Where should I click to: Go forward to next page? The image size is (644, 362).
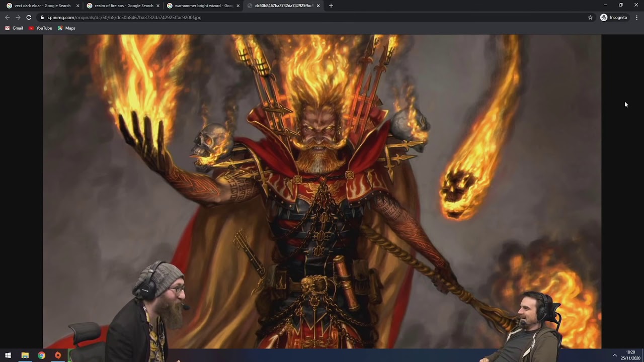[x=18, y=17]
